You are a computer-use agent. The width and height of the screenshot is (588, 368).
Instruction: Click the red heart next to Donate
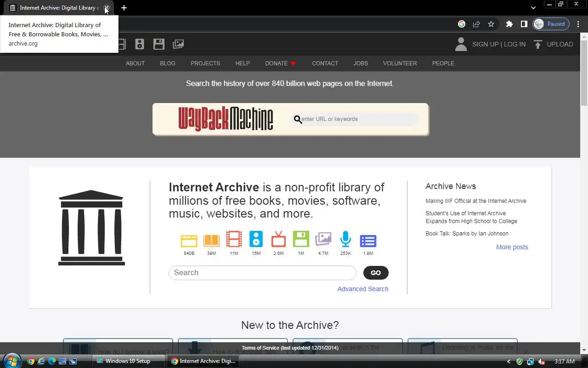(293, 63)
